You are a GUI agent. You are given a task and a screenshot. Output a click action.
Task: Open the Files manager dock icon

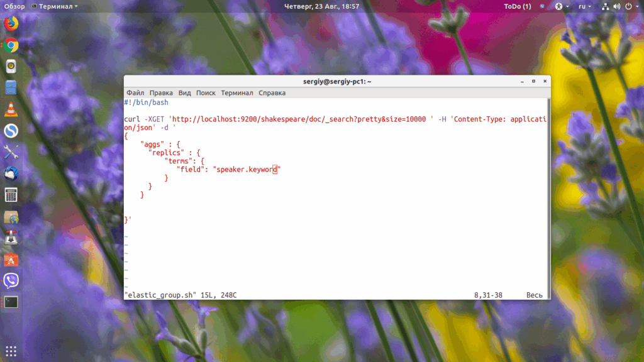pyautogui.click(x=11, y=88)
